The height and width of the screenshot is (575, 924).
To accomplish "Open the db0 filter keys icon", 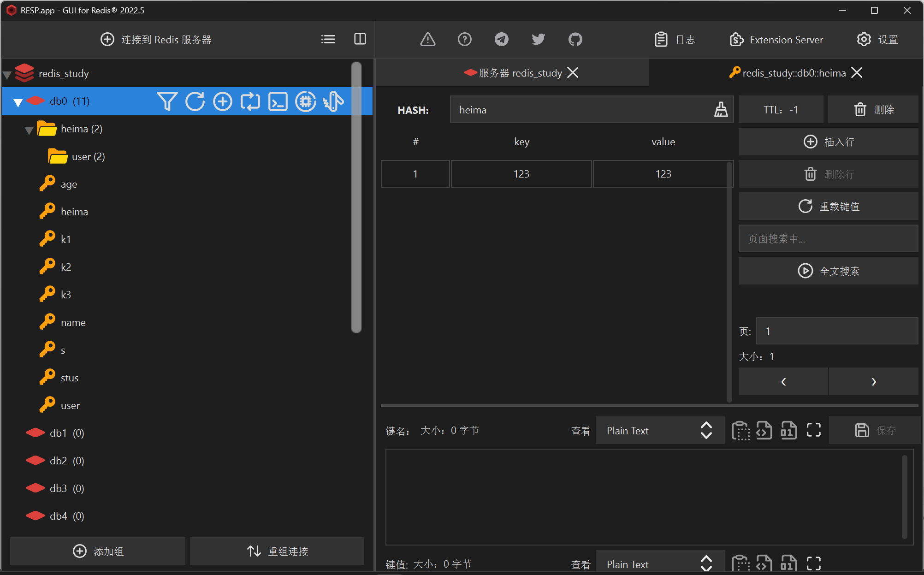I will tap(167, 101).
